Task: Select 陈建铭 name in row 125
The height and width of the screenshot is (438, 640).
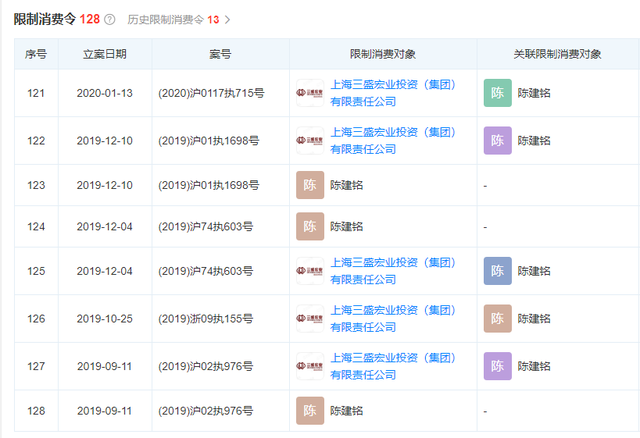Action: tap(534, 271)
